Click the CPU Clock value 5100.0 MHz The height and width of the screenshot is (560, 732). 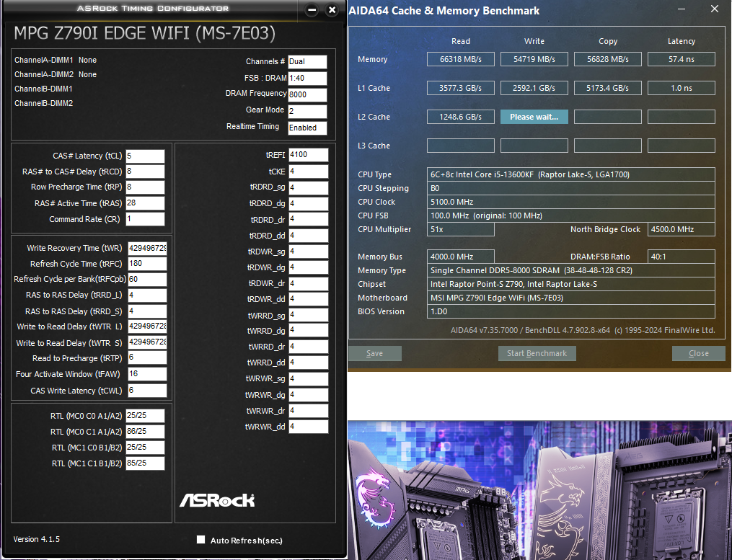(571, 202)
